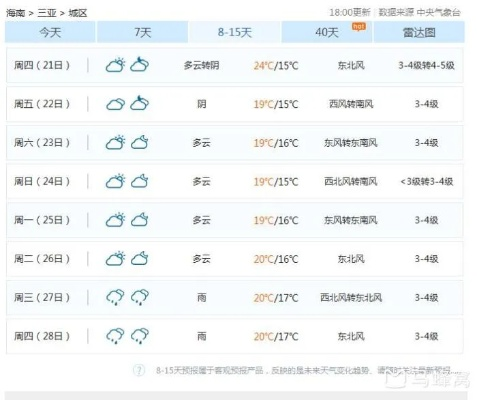Click daytime cloudy icon for 周二（26日）

[115, 258]
